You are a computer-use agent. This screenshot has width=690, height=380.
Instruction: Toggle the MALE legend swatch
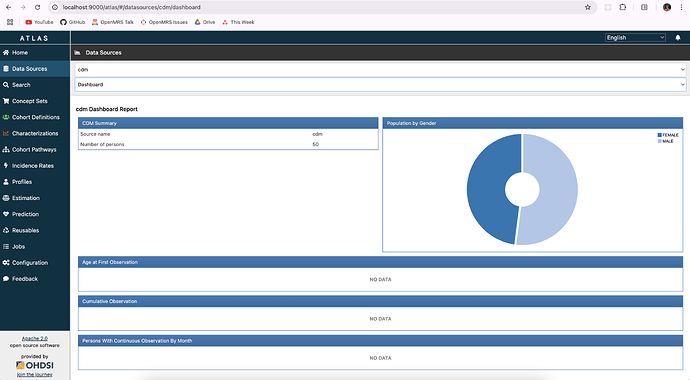click(660, 141)
